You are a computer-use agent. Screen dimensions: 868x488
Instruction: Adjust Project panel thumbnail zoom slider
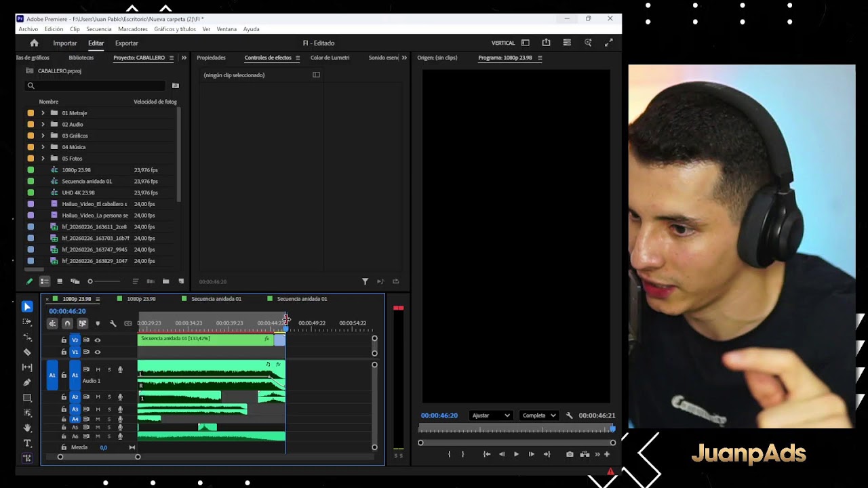point(105,281)
